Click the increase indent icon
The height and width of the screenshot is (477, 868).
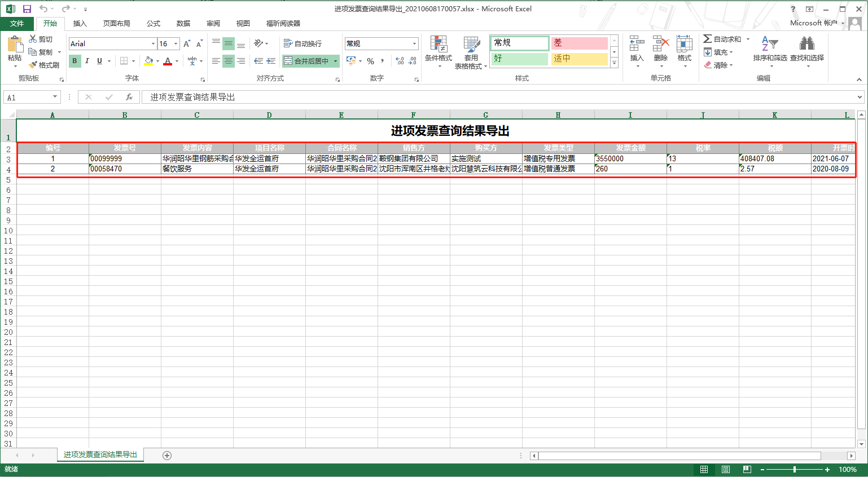click(271, 61)
